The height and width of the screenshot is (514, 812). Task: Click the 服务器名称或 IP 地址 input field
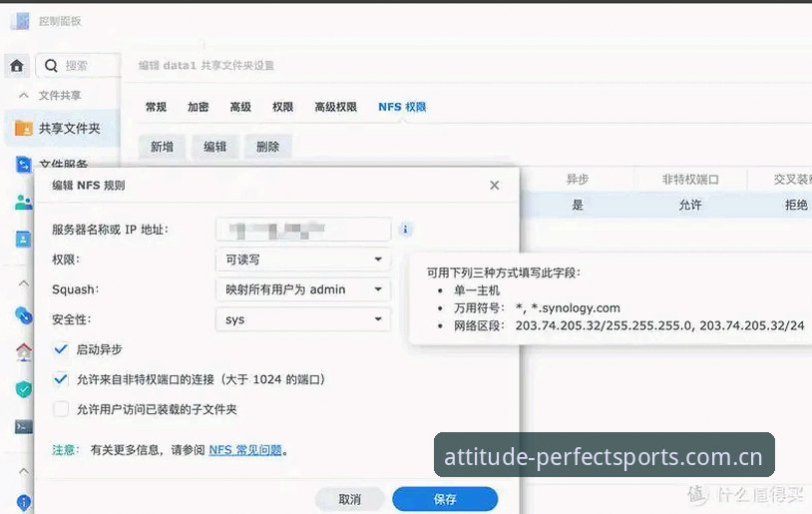pyautogui.click(x=303, y=230)
